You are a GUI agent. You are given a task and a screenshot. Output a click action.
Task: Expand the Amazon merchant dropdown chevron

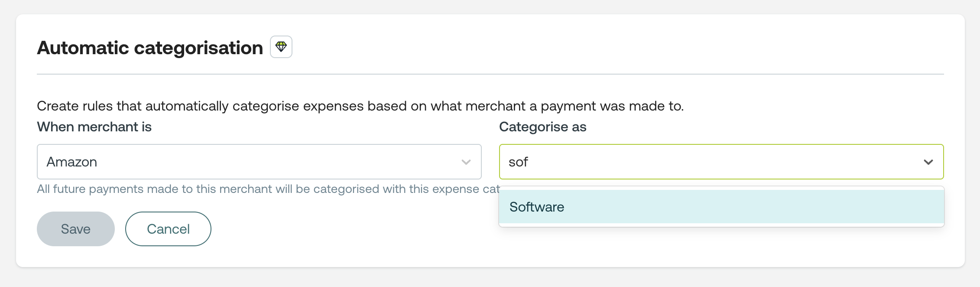(x=466, y=162)
